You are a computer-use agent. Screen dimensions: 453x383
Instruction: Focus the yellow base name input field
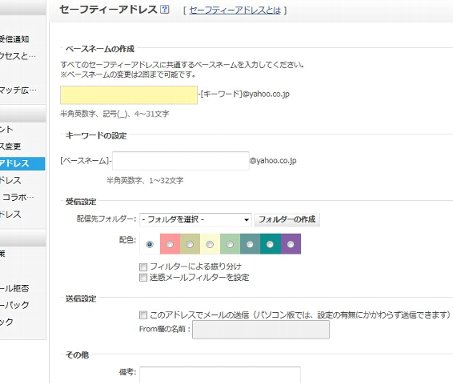(129, 95)
